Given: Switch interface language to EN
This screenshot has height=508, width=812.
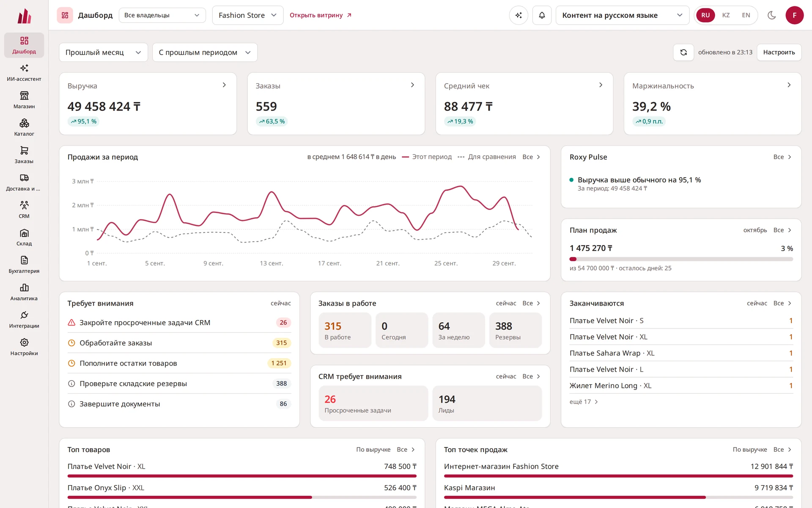Looking at the screenshot, I should 746,15.
